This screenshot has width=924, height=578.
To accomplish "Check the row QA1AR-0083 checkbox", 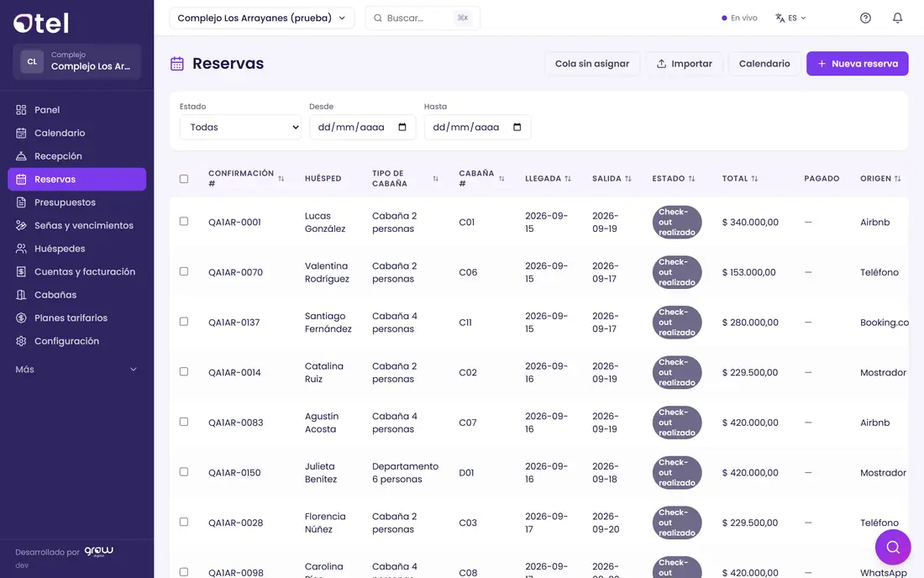I will tap(184, 422).
